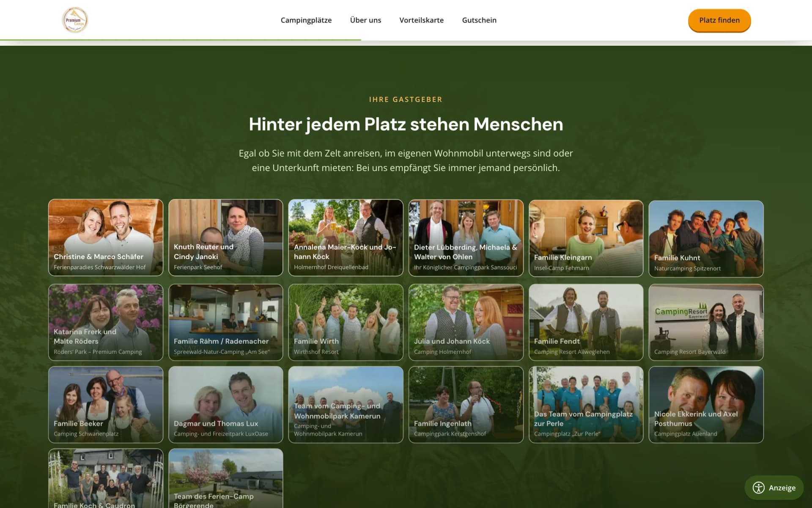
Task: Open Julia und Johann Köck card
Action: (x=466, y=322)
